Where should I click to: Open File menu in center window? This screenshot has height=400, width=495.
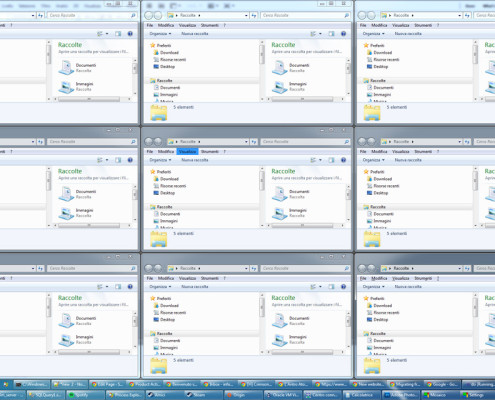[x=150, y=152]
